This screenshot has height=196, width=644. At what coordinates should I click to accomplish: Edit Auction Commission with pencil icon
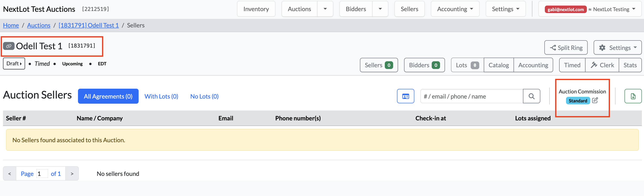click(x=595, y=100)
